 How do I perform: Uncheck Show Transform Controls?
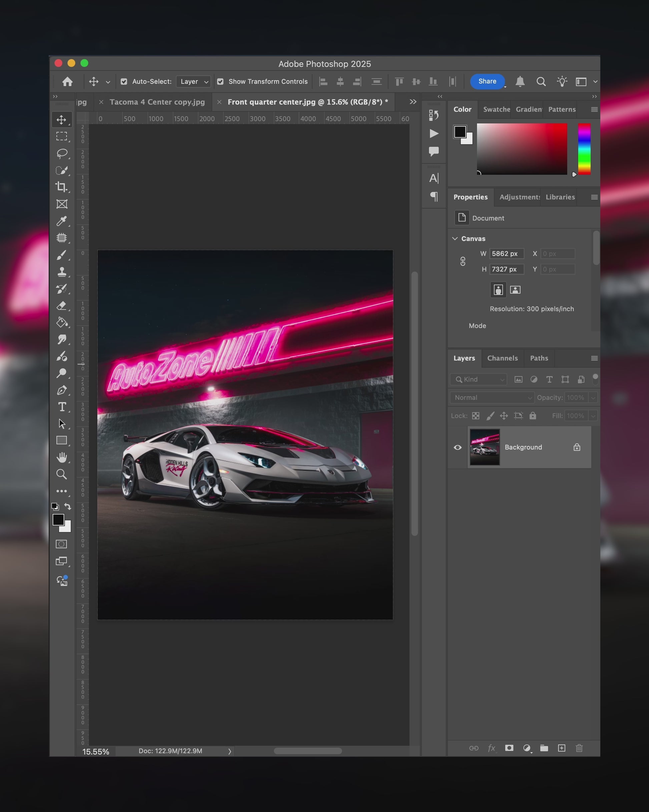click(220, 82)
